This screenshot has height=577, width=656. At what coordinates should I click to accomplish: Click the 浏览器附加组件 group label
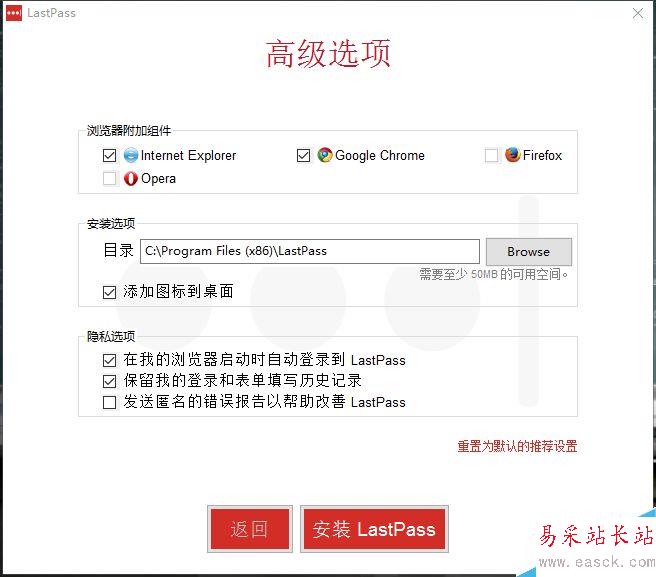pyautogui.click(x=129, y=131)
